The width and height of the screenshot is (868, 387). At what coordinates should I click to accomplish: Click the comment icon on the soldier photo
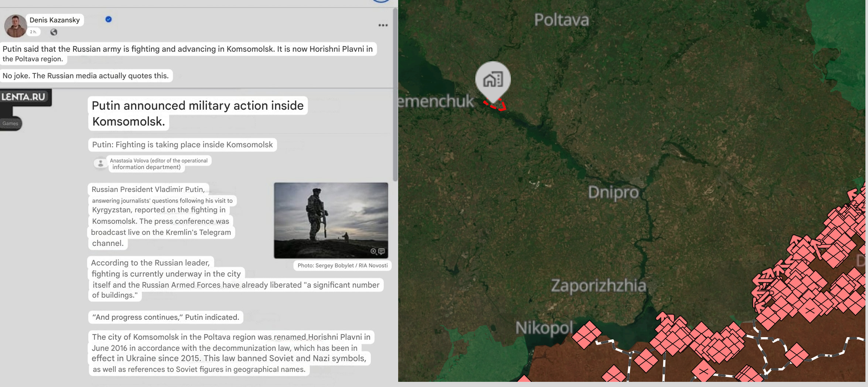point(382,251)
